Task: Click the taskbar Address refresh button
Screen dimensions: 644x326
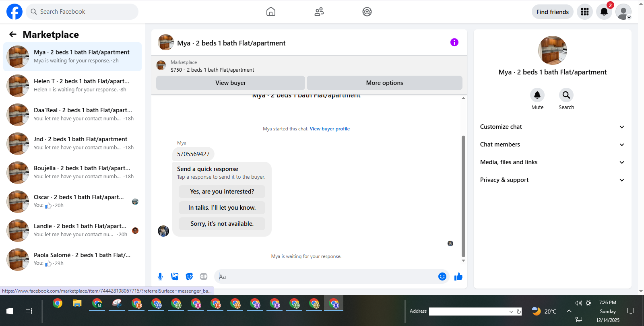Action: [519, 312]
